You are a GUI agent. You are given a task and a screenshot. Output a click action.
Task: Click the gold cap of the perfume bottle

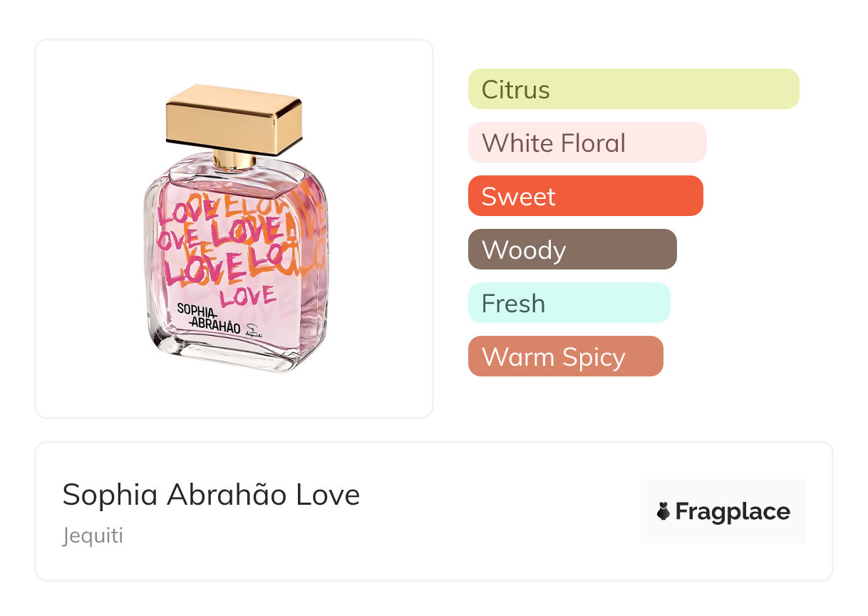tap(234, 119)
